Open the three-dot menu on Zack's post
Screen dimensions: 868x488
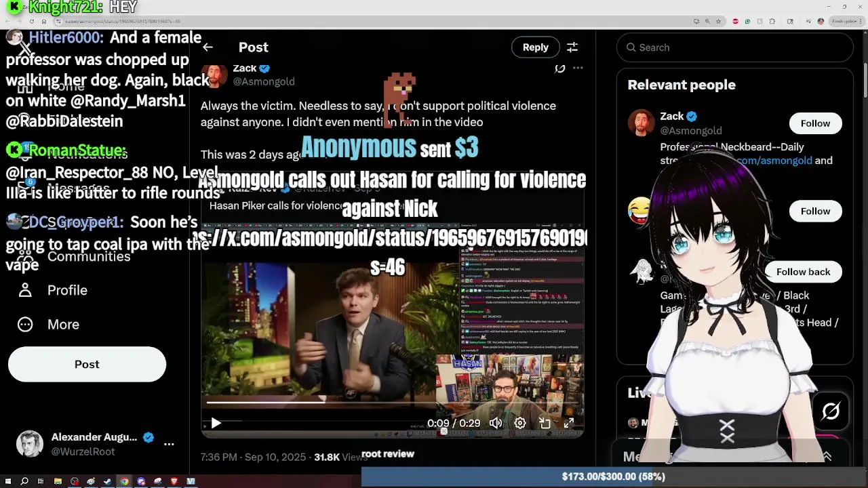point(578,68)
